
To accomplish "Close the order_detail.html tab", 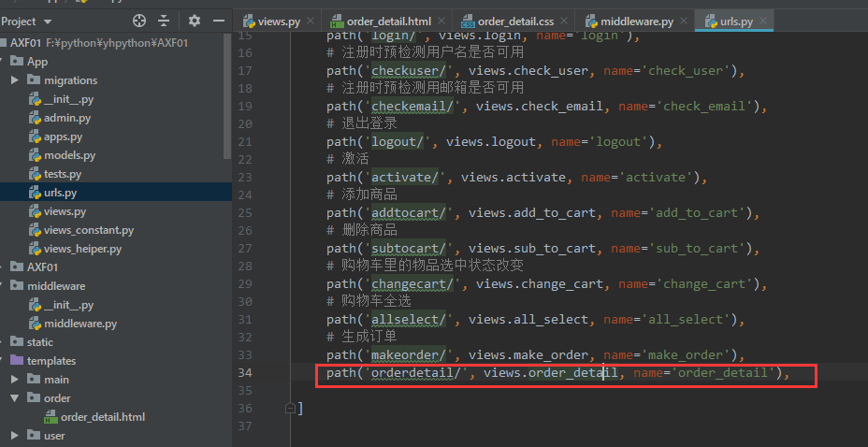I will (441, 21).
